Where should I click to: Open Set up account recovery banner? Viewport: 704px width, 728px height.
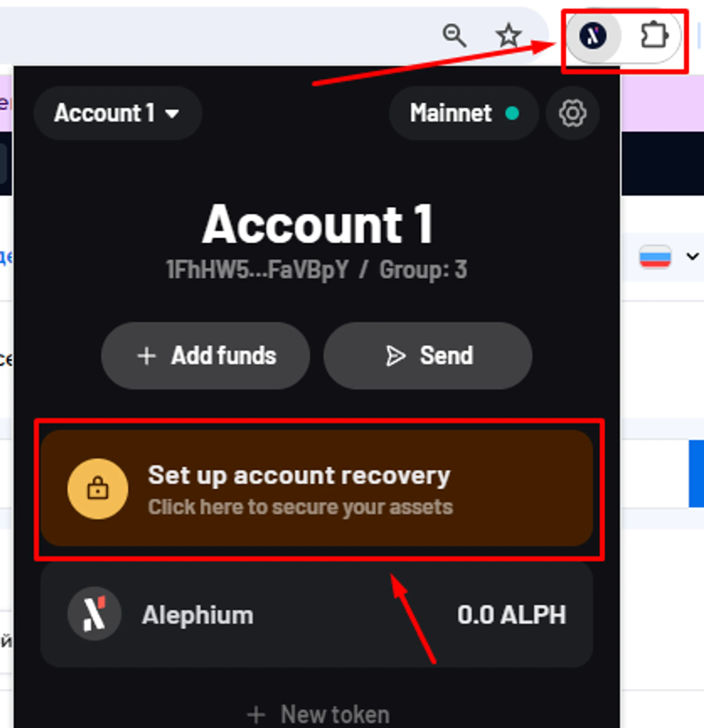click(317, 488)
